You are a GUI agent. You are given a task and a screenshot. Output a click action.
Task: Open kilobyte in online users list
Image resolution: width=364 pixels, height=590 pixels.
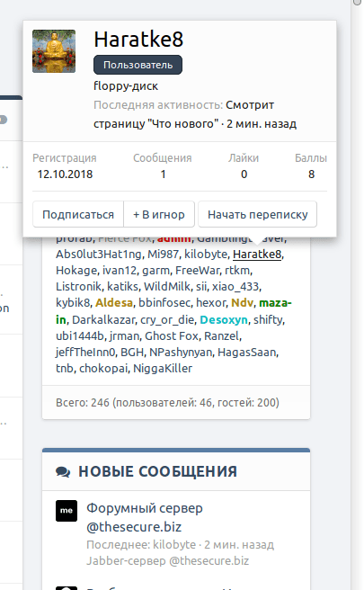pyautogui.click(x=206, y=255)
